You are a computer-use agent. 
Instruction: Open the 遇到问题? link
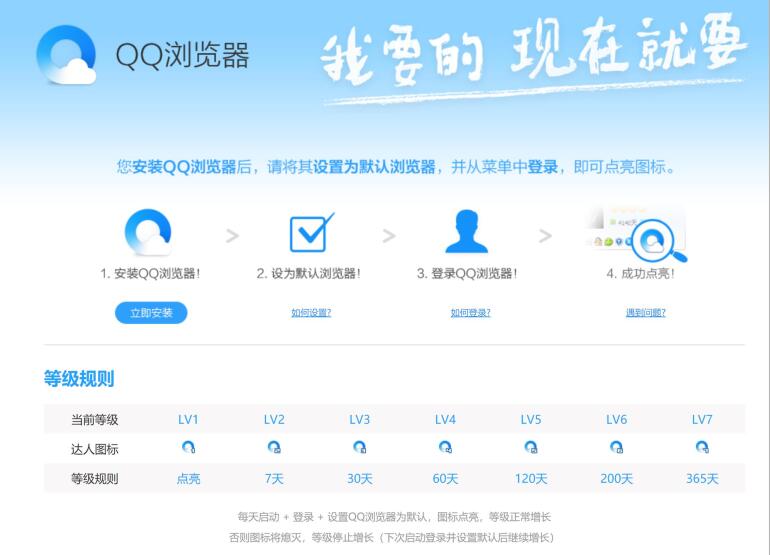pos(646,313)
